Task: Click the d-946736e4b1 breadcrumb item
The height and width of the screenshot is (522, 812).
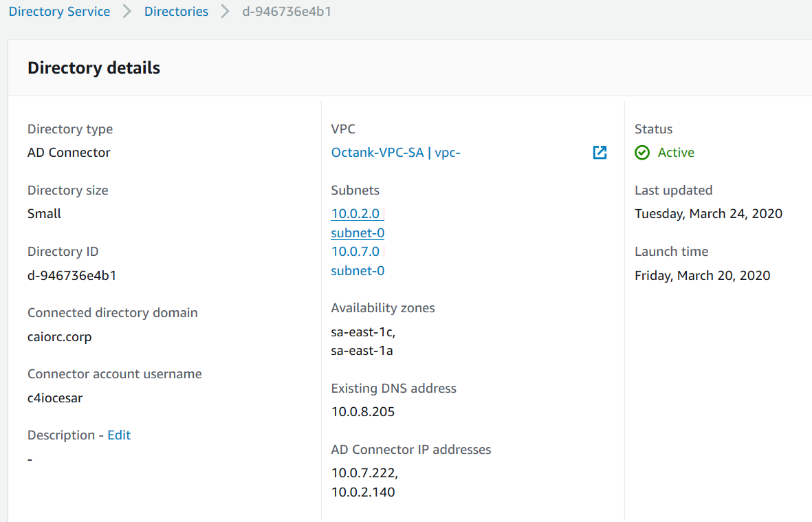Action: (x=287, y=12)
